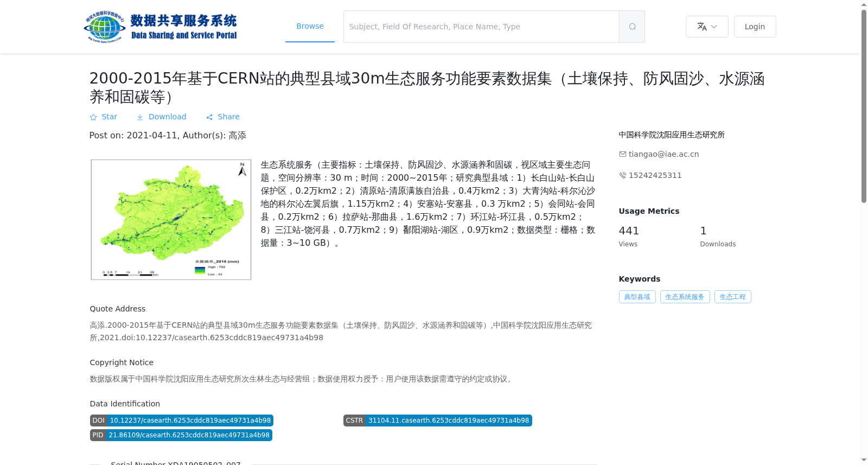
Task: Click the Quote Address heading
Action: click(x=118, y=309)
